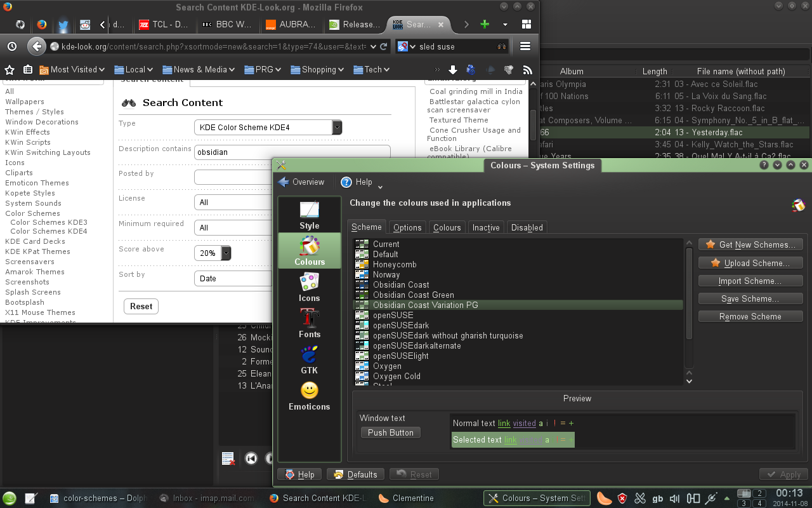Open a new Firefox tab
This screenshot has width=812, height=508.
(x=485, y=24)
